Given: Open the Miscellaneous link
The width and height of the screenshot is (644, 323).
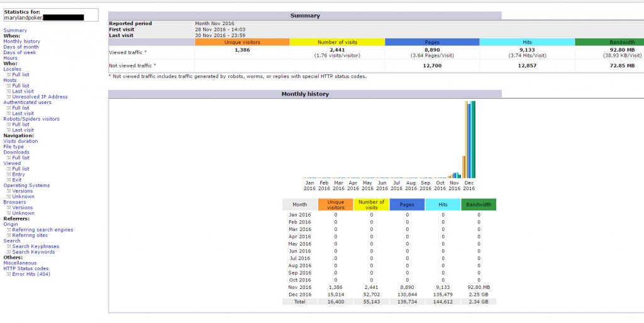Looking at the screenshot, I should [x=19, y=263].
